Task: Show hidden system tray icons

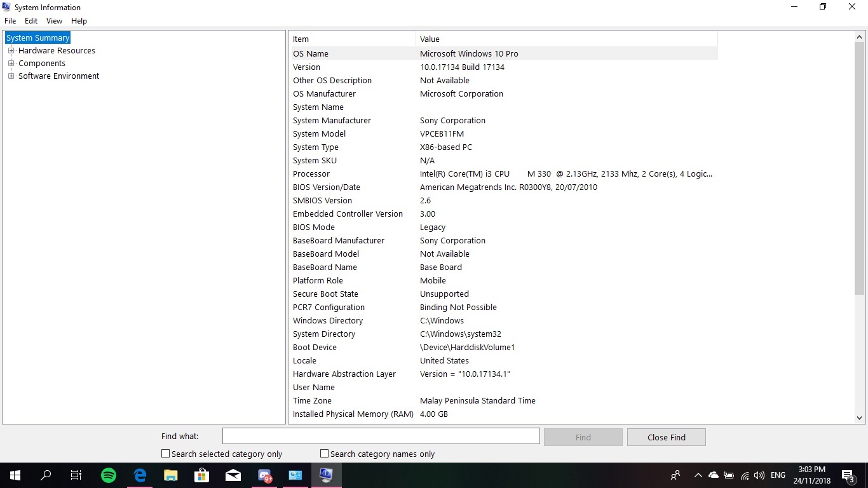Action: tap(698, 475)
